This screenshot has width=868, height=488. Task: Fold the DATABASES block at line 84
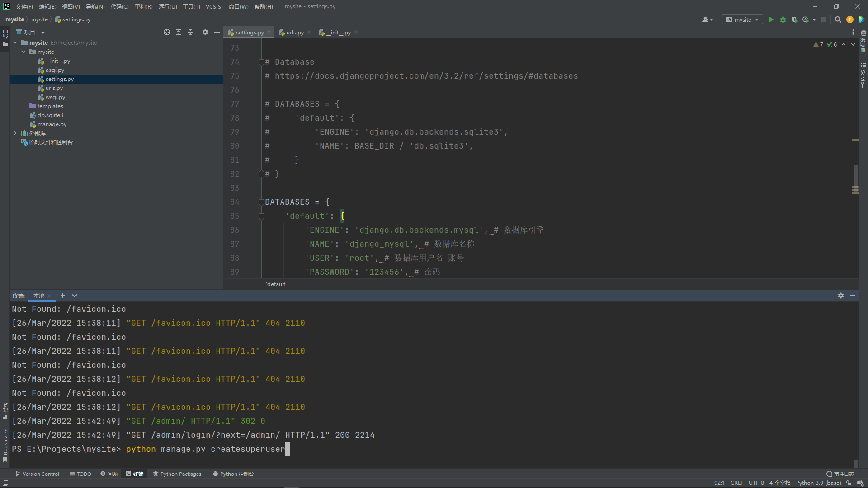click(x=261, y=202)
